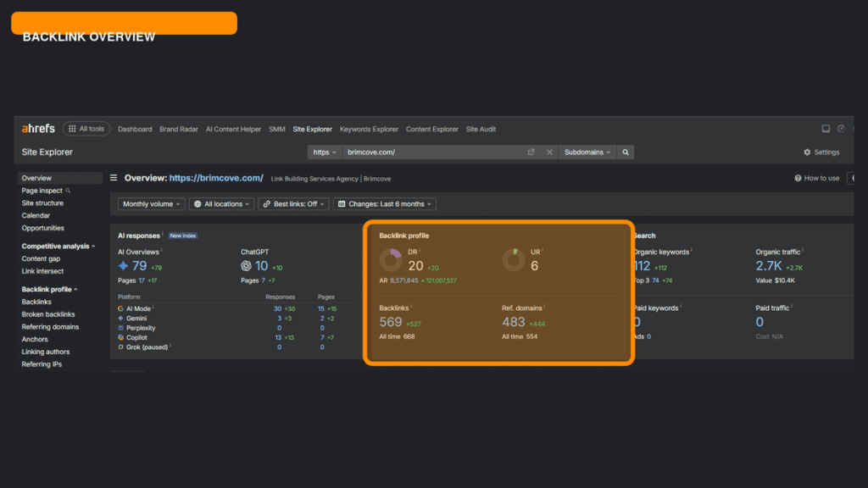The height and width of the screenshot is (488, 868).
Task: Open the Dashboard tab
Action: [135, 129]
